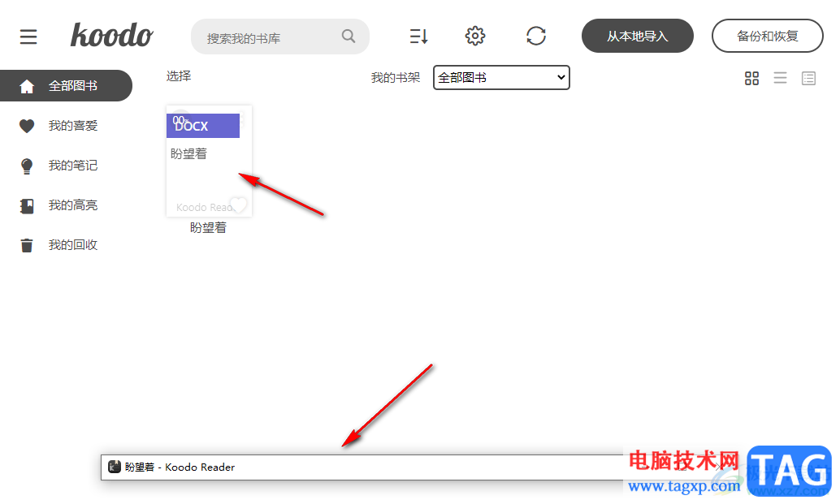840x504 pixels.
Task: Click the 选择 link
Action: coord(179,76)
